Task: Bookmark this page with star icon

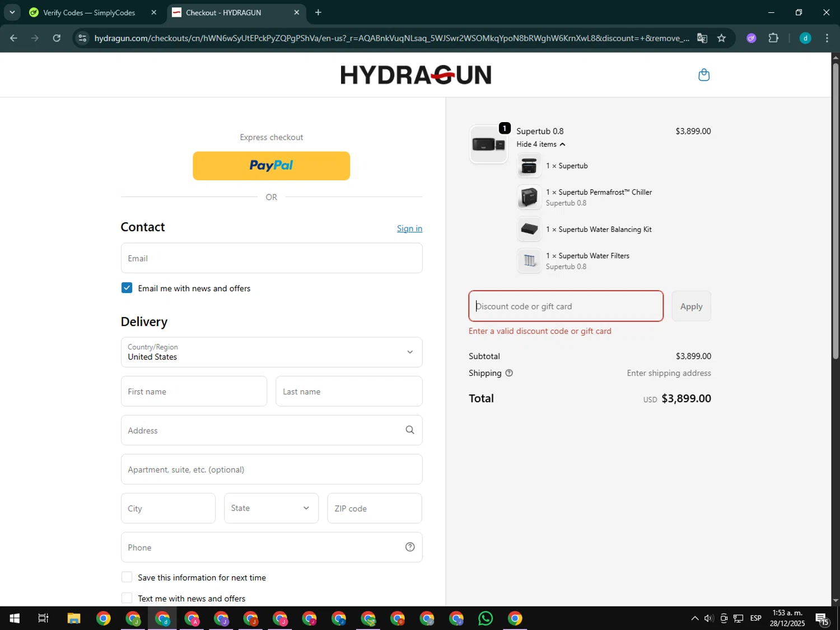Action: click(x=721, y=38)
